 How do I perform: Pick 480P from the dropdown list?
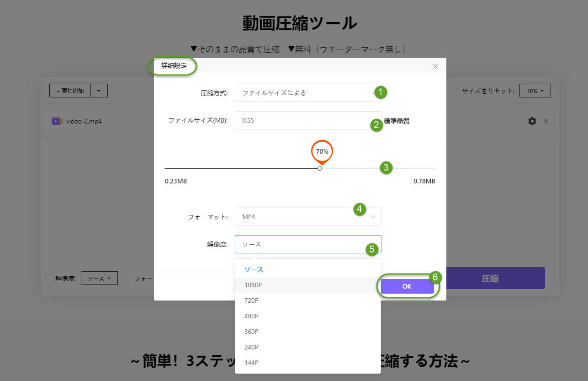pos(252,316)
